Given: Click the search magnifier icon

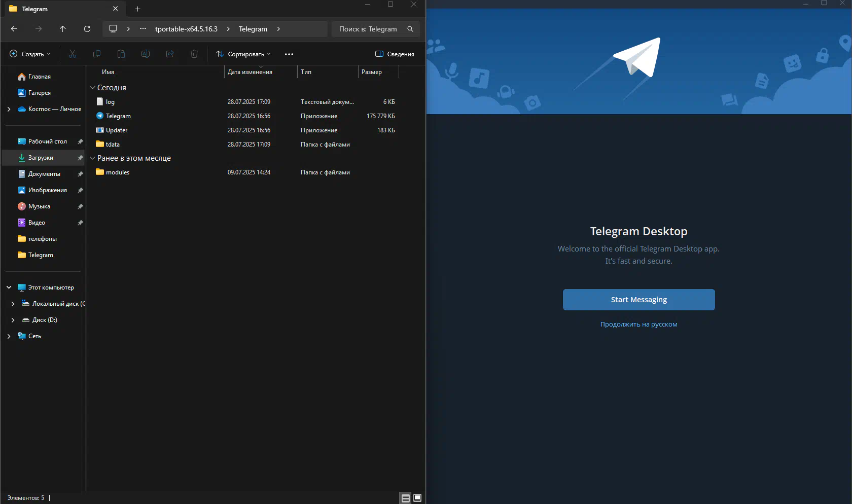Looking at the screenshot, I should [410, 29].
